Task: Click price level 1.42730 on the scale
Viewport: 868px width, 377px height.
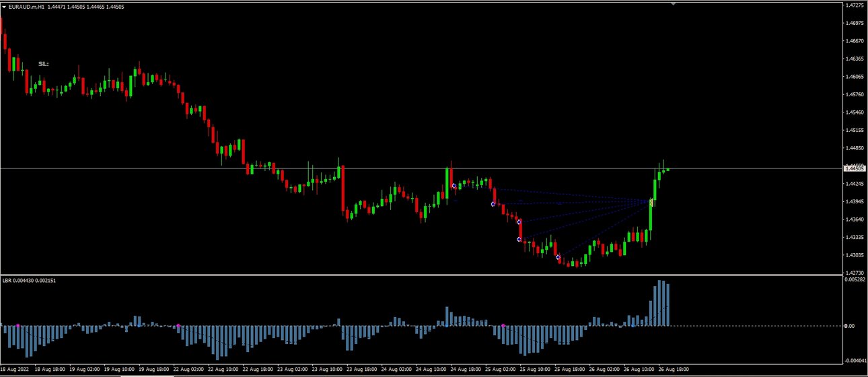Action: 855,273
